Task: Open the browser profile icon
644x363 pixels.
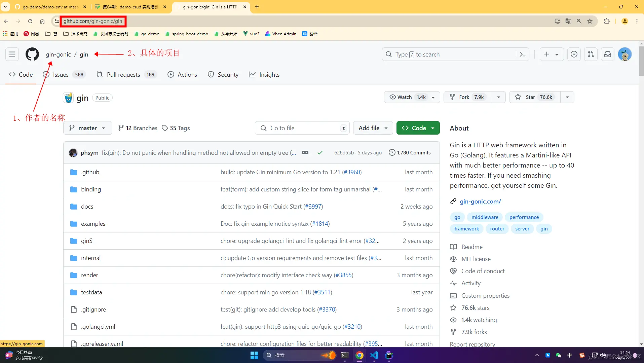Action: 625,21
